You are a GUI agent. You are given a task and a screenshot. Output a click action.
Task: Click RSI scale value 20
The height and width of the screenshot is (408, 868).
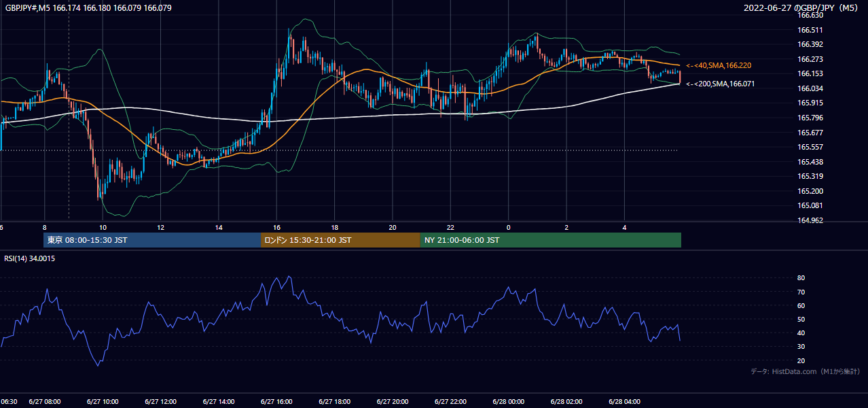(x=801, y=360)
